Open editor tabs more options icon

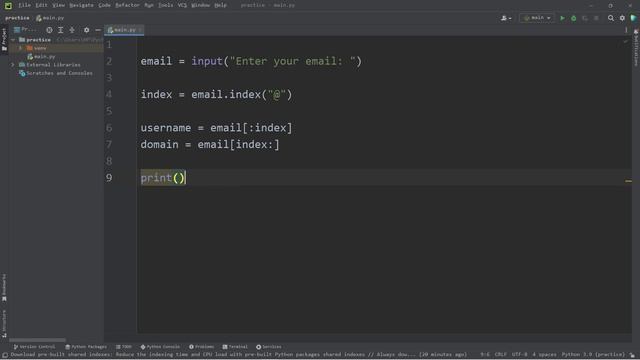[626, 30]
